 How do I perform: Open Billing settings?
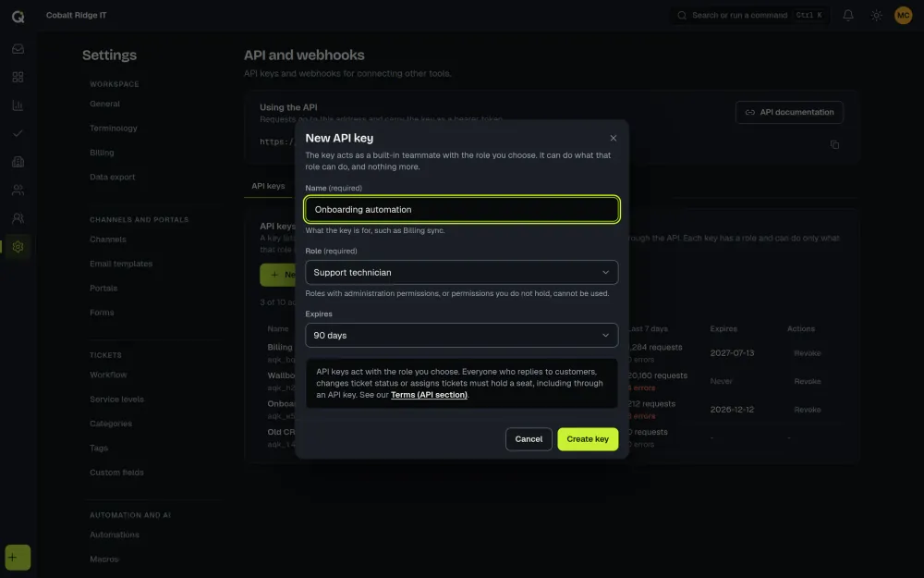(x=102, y=153)
